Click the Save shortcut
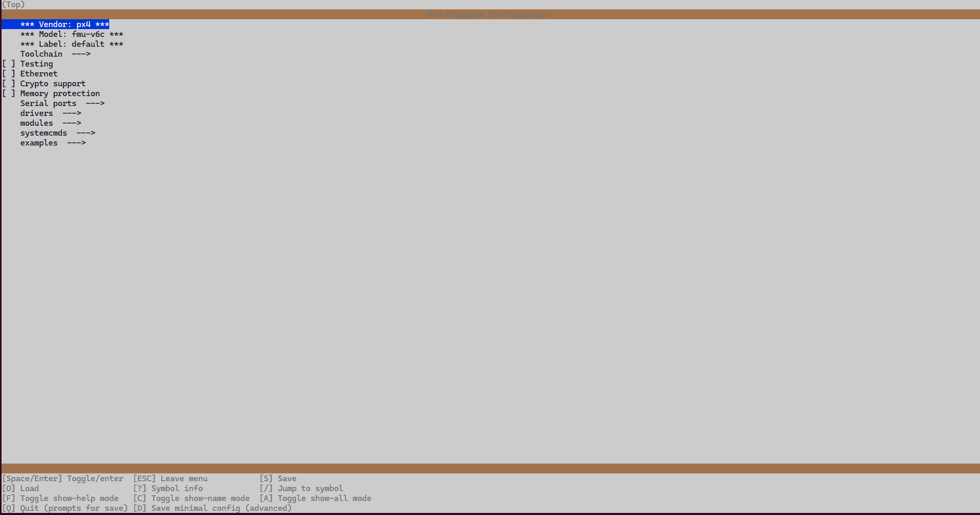This screenshot has width=980, height=515. tap(277, 478)
